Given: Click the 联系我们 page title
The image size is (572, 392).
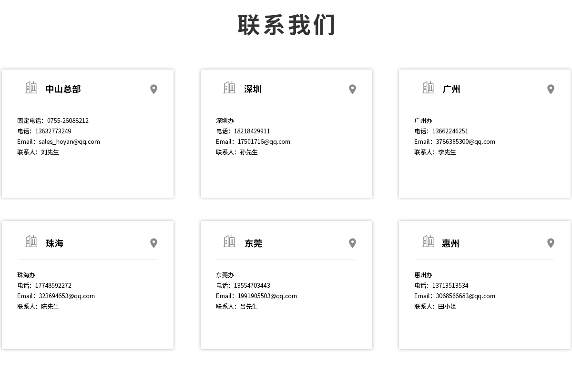Looking at the screenshot, I should [x=286, y=25].
